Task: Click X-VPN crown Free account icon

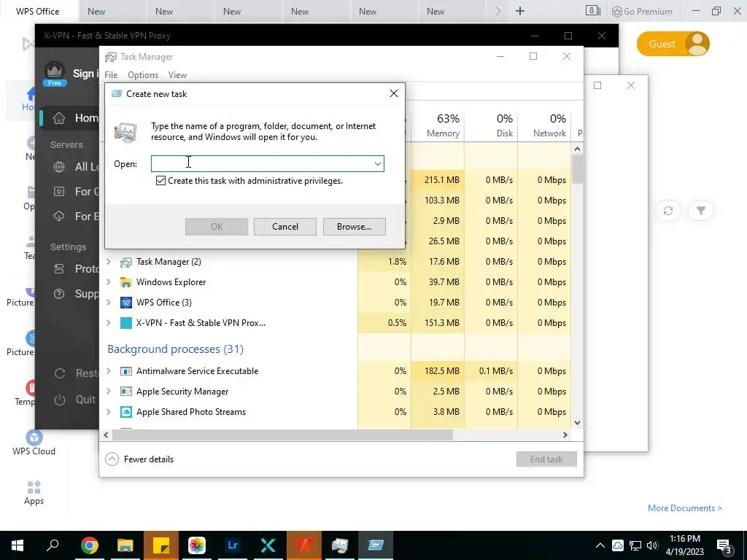Action: click(x=54, y=74)
